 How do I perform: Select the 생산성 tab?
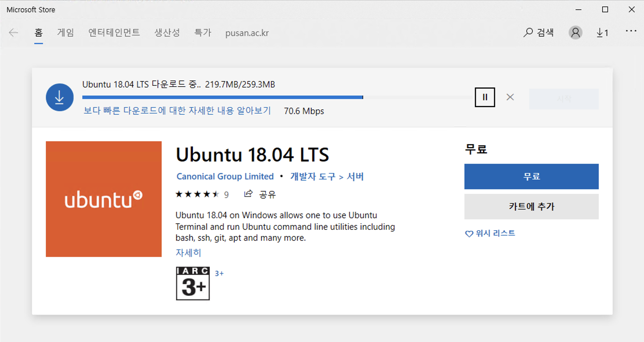167,33
